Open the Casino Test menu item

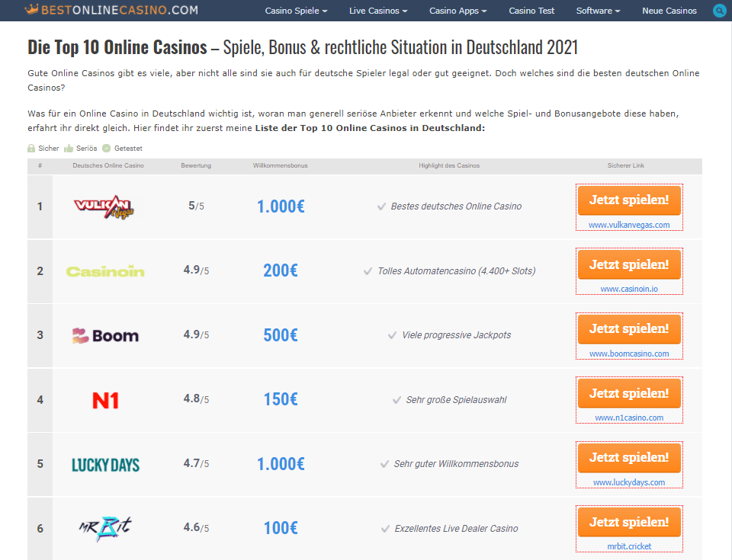(x=531, y=11)
